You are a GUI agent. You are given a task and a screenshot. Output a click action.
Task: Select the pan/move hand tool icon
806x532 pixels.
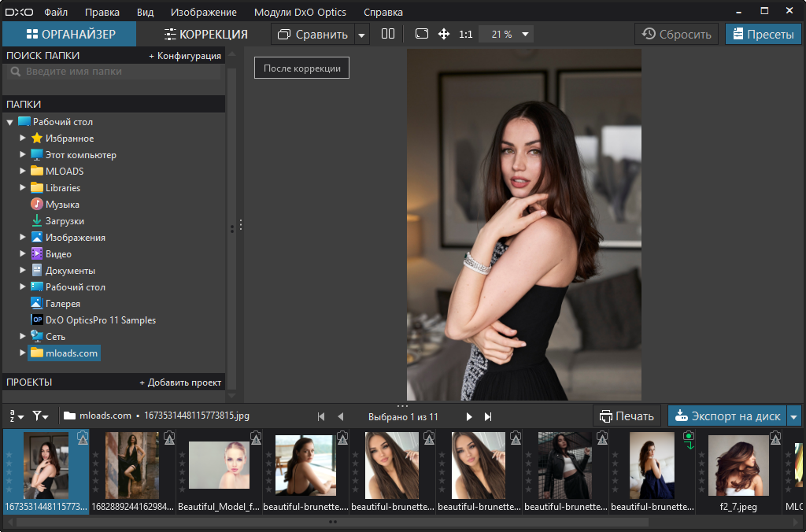[x=444, y=34]
